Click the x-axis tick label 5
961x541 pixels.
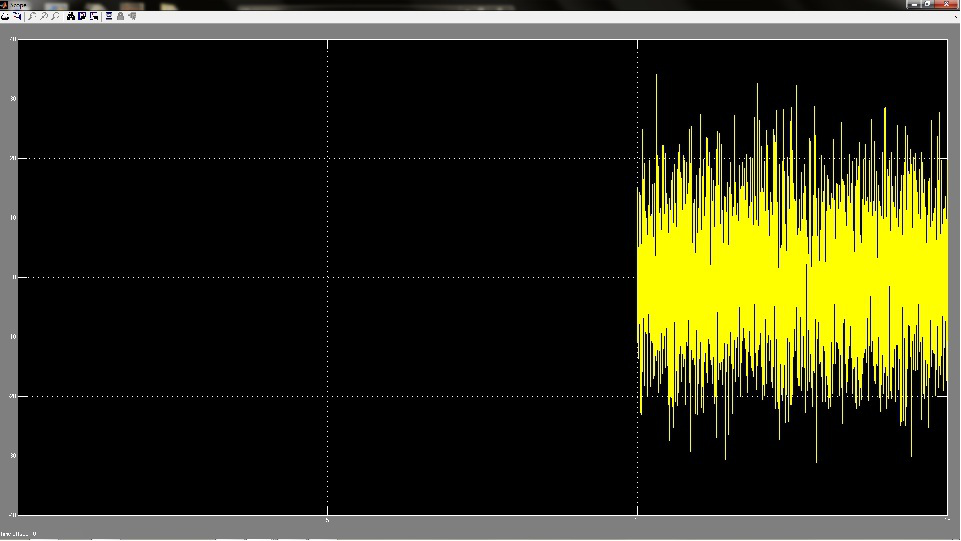click(x=328, y=520)
